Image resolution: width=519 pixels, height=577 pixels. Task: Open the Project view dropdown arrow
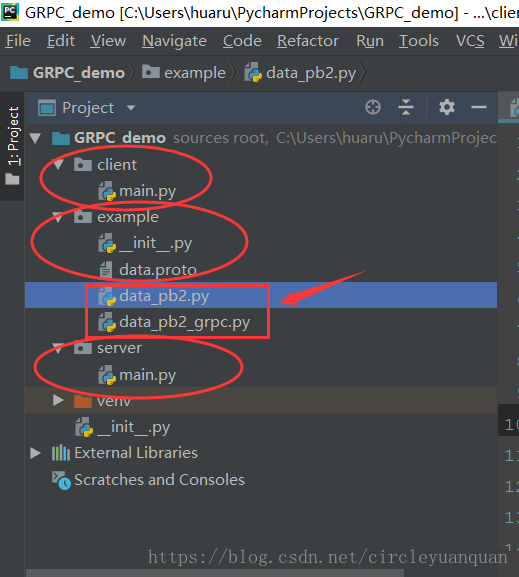tap(131, 108)
